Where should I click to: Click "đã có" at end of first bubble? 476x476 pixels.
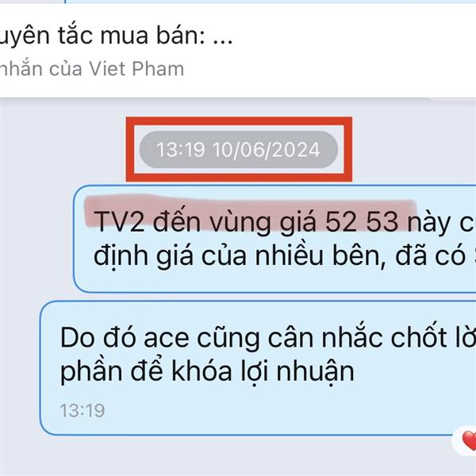tap(430, 256)
